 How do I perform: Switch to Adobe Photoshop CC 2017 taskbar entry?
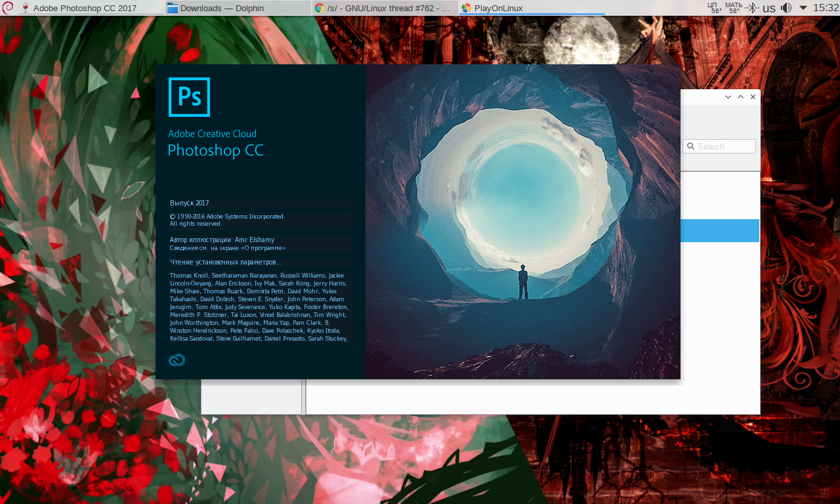(91, 8)
